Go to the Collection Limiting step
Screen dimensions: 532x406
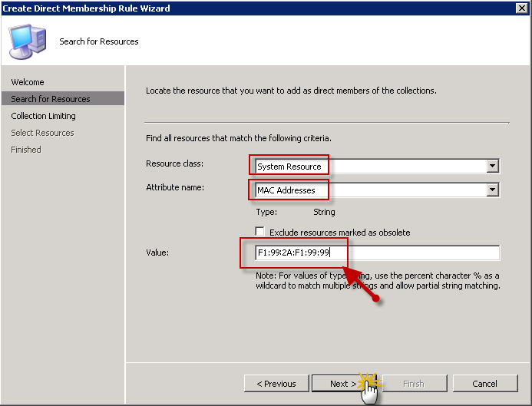click(x=43, y=116)
